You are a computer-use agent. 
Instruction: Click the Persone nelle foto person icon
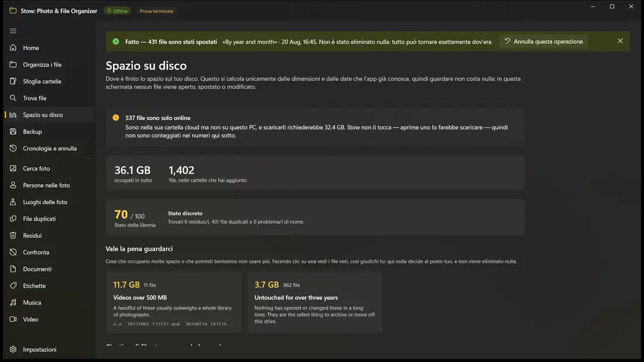point(13,185)
